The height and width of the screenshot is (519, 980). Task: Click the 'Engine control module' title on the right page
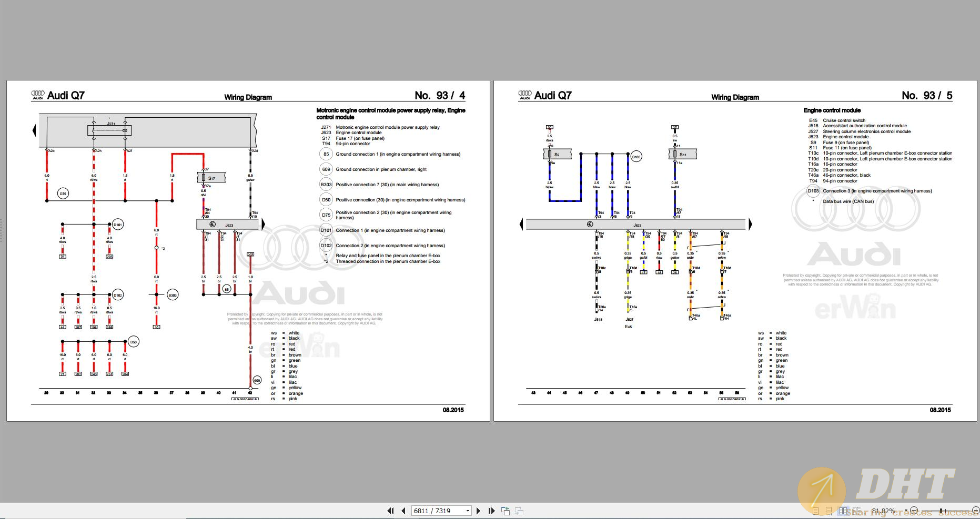(832, 110)
